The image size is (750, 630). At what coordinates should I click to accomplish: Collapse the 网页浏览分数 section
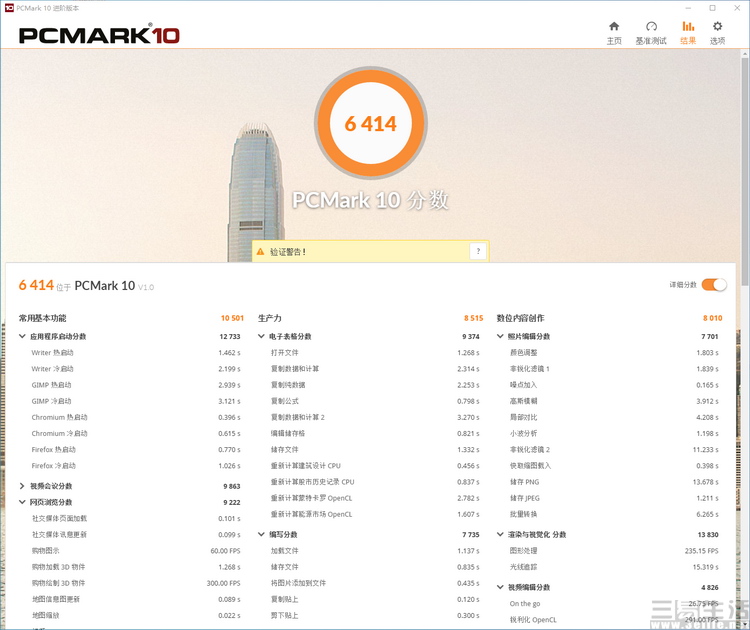22,502
